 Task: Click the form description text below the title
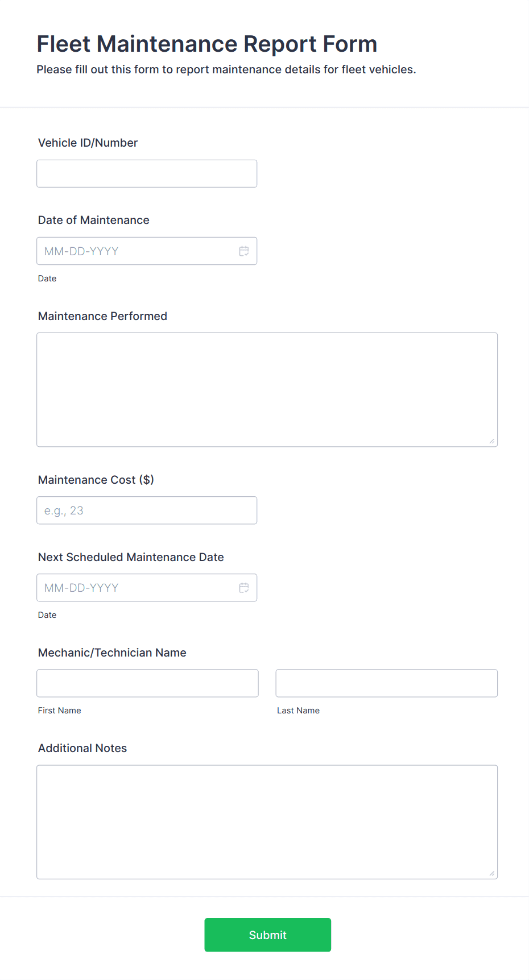[x=226, y=69]
